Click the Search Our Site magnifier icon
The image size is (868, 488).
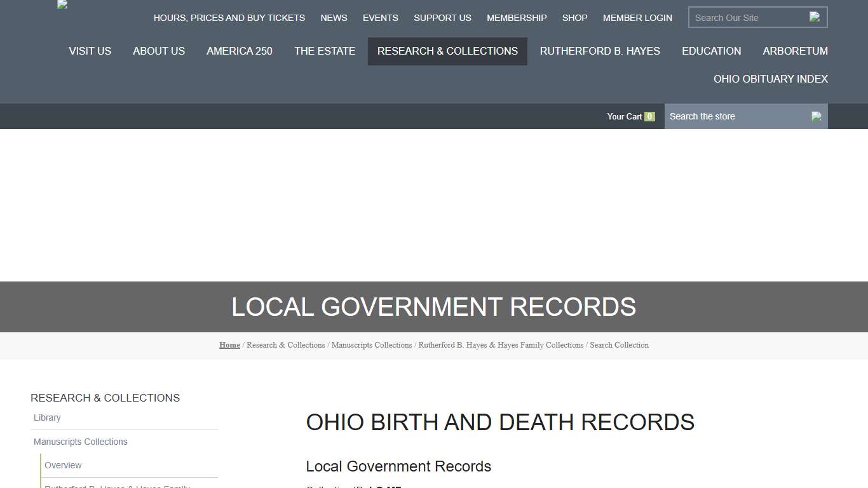point(815,17)
